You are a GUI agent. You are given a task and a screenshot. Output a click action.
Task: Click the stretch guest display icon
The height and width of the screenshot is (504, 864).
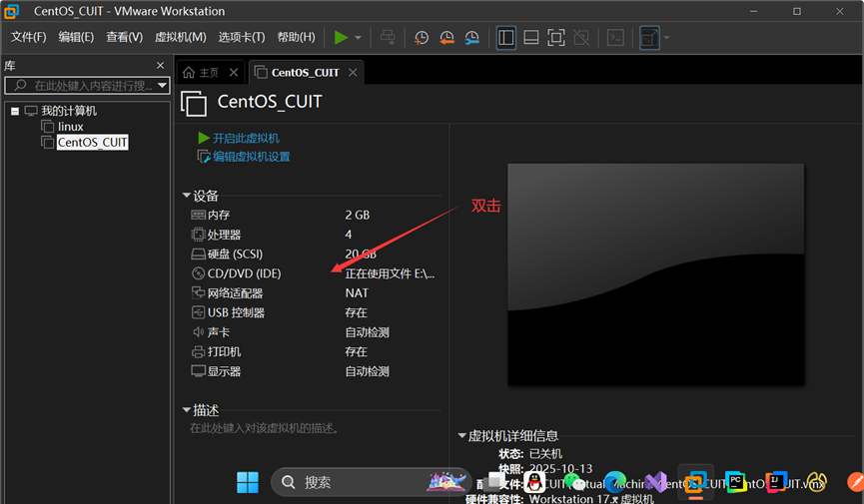(x=649, y=38)
